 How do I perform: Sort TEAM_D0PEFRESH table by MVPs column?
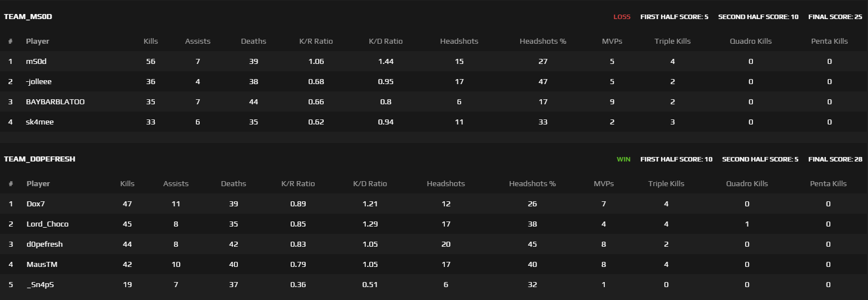pyautogui.click(x=604, y=183)
